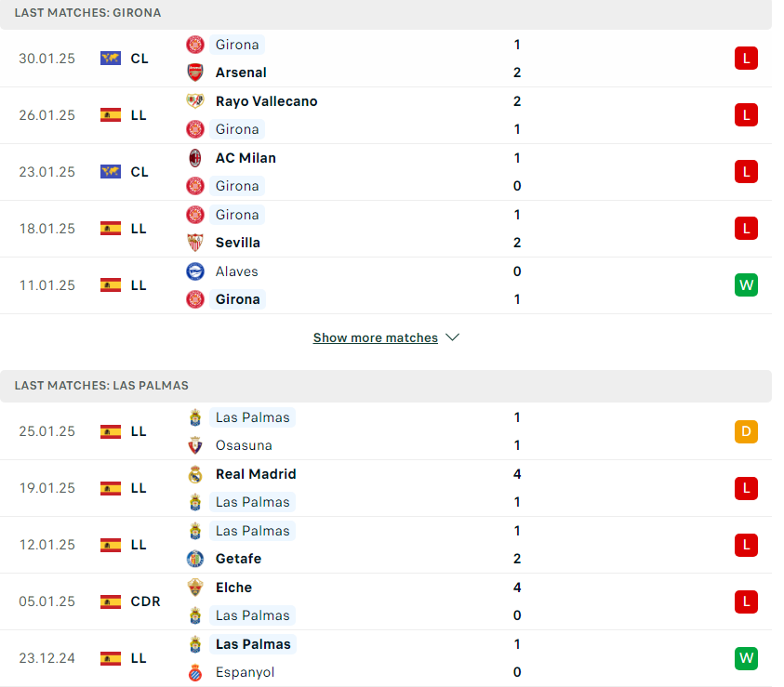Screen dimensions: 784x687
Task: Open the Girona vs Arsenal match row
Action: click(386, 59)
